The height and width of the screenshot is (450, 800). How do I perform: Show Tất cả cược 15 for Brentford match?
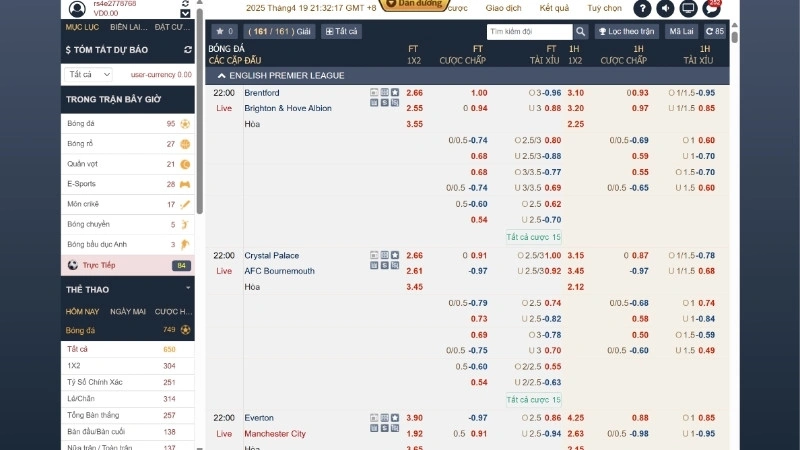[533, 237]
